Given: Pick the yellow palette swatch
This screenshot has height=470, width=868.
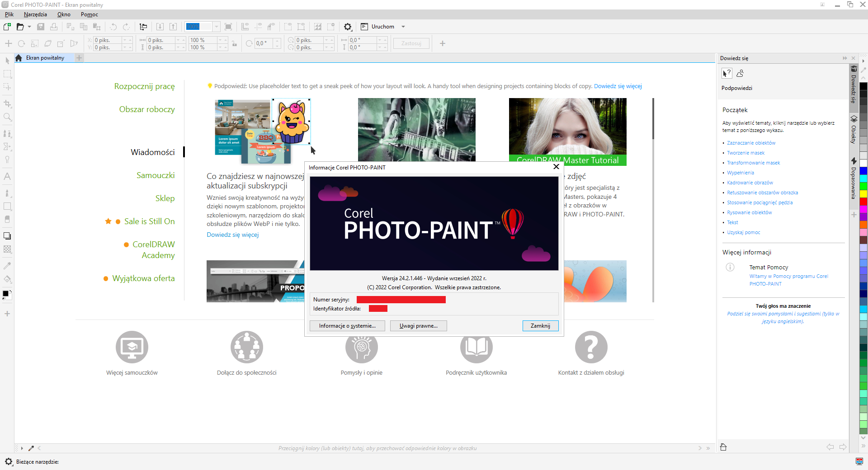Looking at the screenshot, I should [863, 194].
